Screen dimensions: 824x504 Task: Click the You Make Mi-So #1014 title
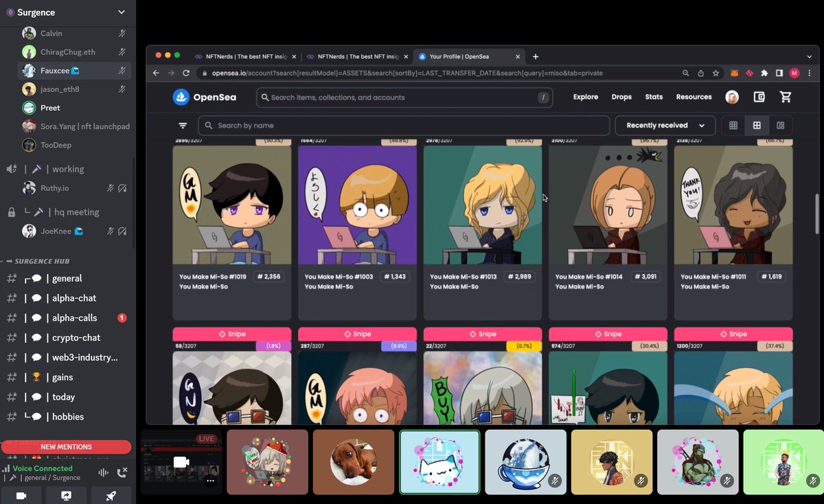click(x=589, y=277)
